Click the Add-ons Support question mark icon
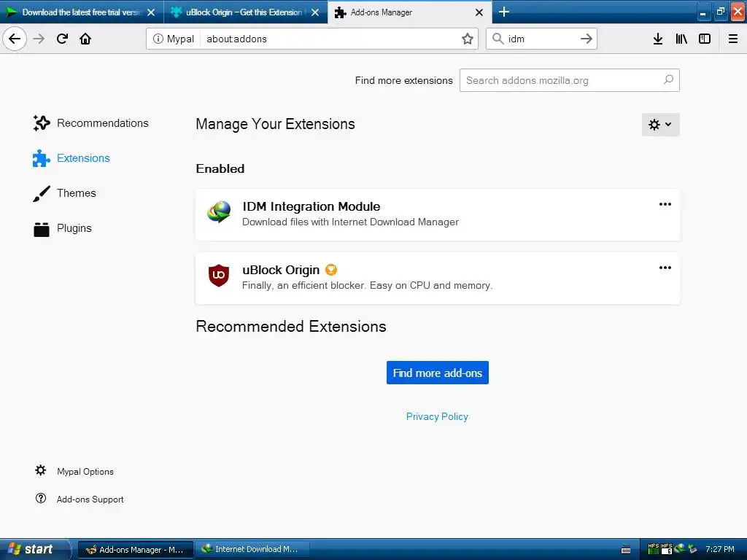747x560 pixels. [x=41, y=498]
